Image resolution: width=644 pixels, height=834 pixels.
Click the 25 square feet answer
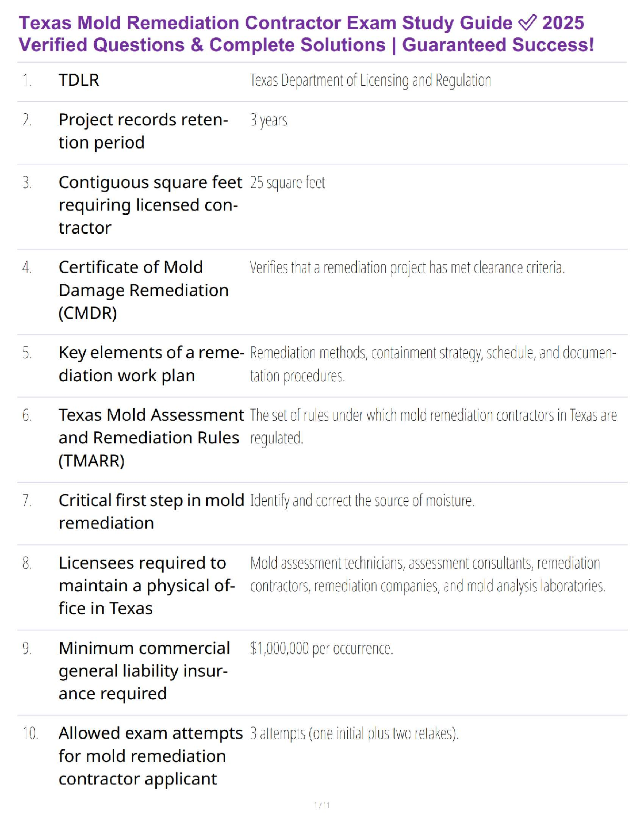point(287,182)
